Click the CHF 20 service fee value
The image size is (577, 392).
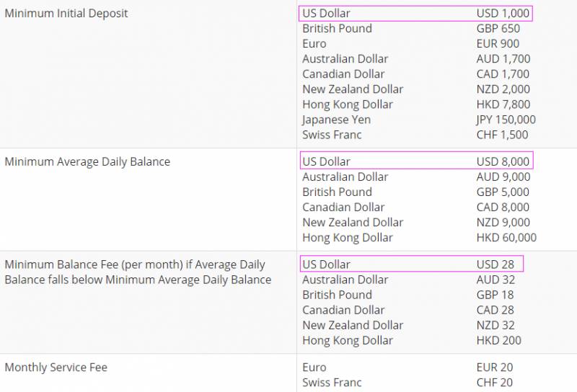coord(493,383)
